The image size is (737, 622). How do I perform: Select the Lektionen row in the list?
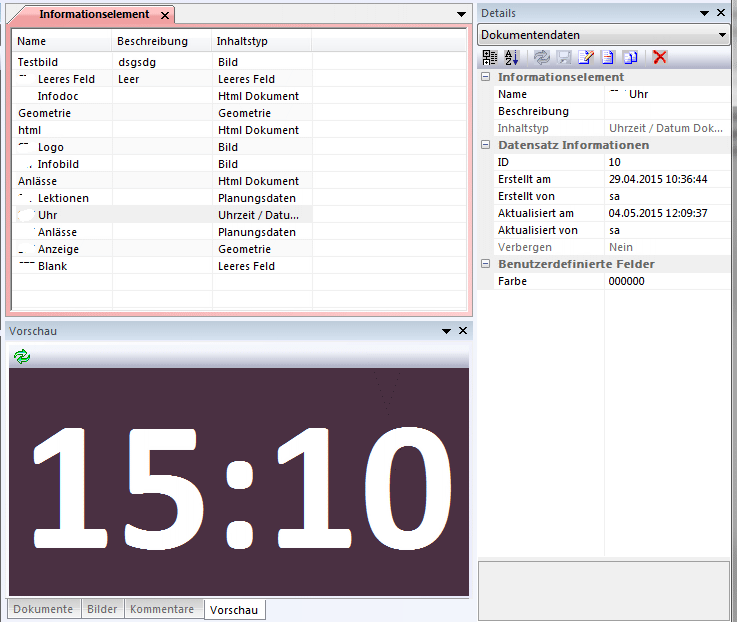coord(63,198)
